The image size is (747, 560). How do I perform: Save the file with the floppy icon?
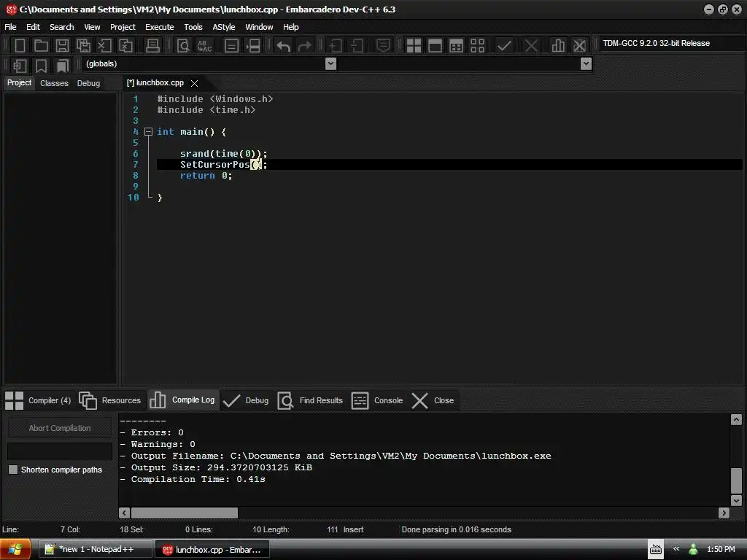pyautogui.click(x=62, y=46)
